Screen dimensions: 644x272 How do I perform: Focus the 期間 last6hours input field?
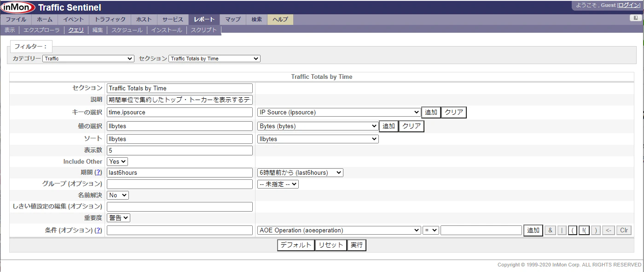pyautogui.click(x=180, y=172)
